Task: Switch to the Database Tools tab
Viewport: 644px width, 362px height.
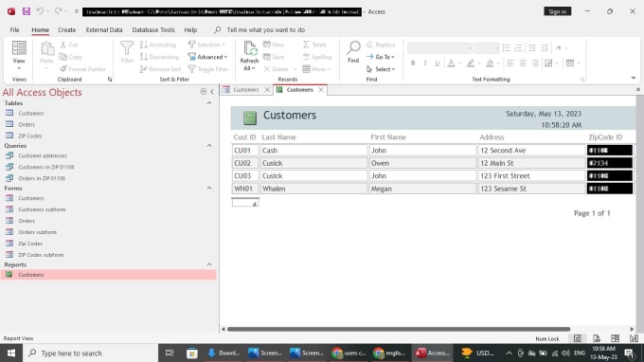Action: pos(153,29)
